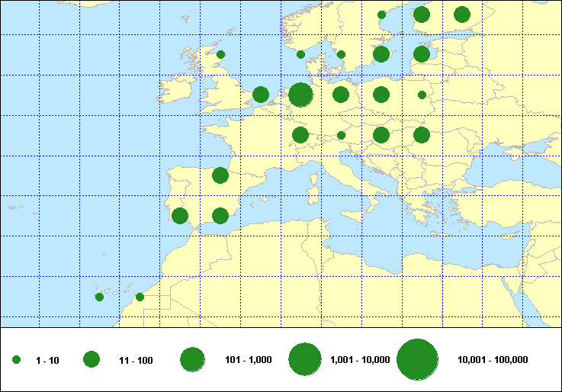Click the 1,001 - 10,000 legend label

click(360, 360)
